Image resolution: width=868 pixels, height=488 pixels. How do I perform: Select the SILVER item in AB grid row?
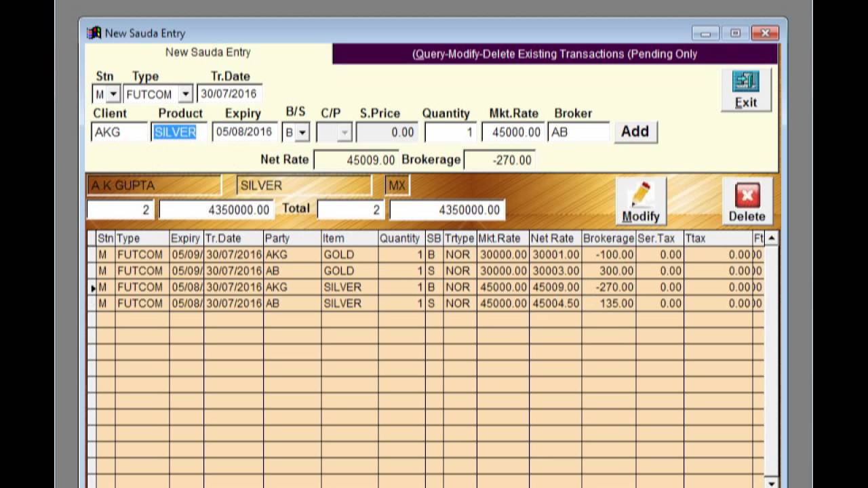350,304
